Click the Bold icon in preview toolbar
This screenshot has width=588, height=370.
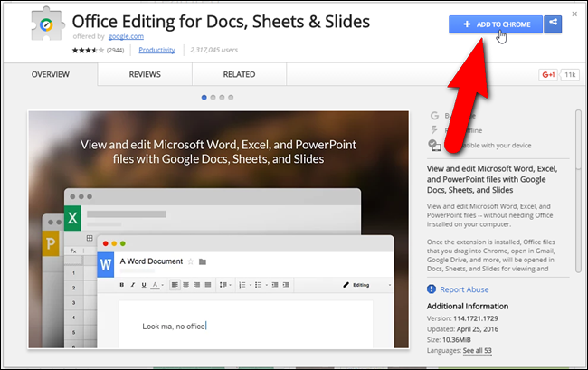[x=121, y=285]
